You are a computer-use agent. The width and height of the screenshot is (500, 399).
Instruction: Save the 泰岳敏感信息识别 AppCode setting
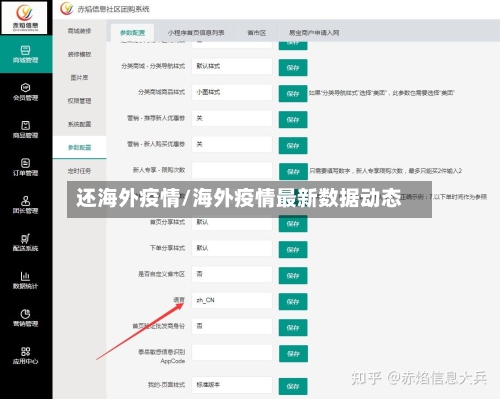click(293, 354)
